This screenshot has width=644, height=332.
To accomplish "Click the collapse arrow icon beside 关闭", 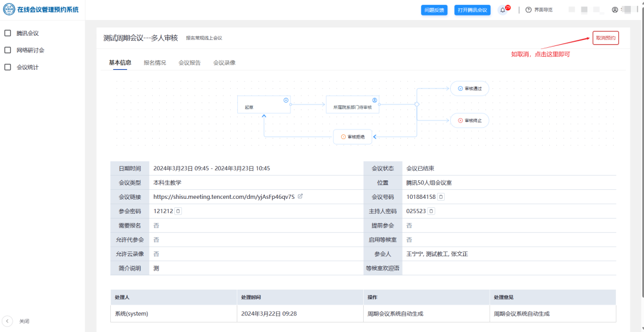I will coord(7,321).
